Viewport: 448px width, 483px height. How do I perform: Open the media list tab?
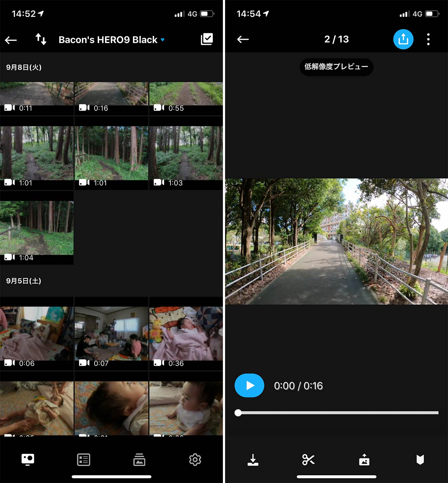tap(84, 460)
